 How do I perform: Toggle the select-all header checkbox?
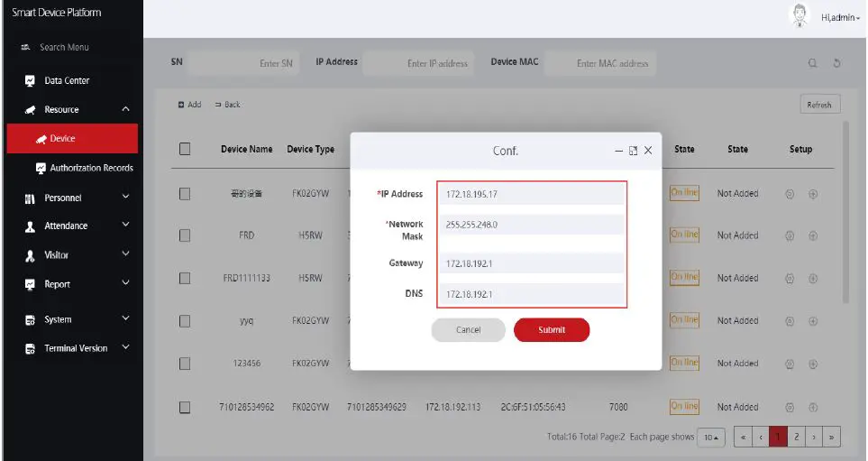(x=185, y=149)
